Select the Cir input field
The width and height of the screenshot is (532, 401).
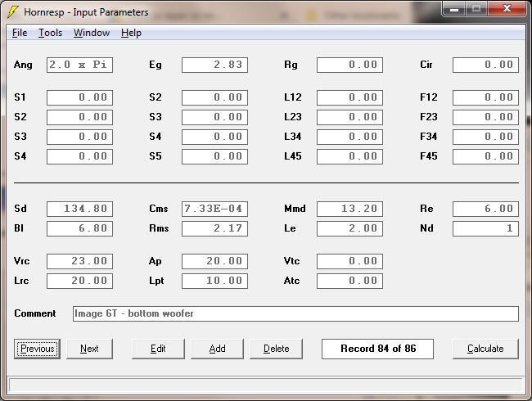coord(485,65)
